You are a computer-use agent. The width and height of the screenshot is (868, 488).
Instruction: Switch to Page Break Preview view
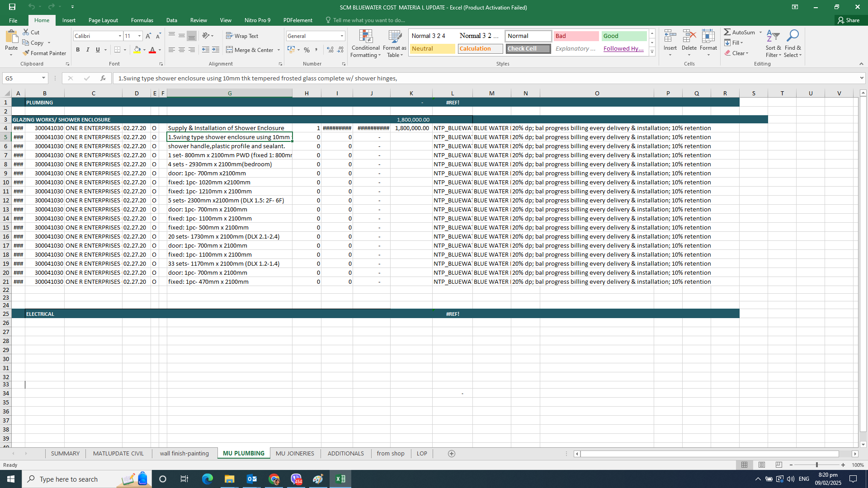(778, 465)
